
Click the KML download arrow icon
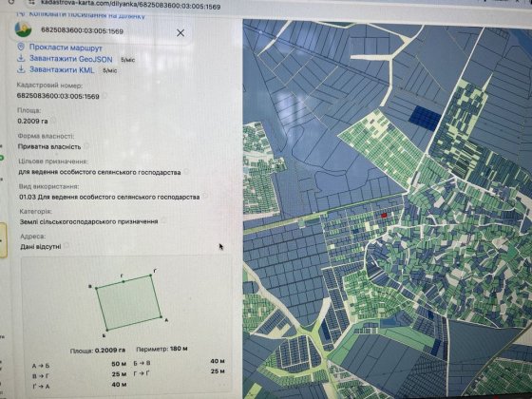(x=21, y=69)
